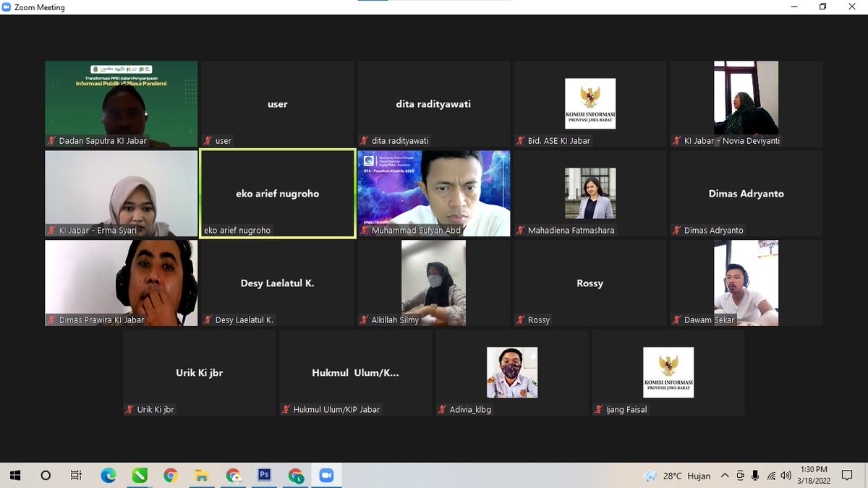Open the plain Google Chrome taskbar icon
This screenshot has height=488, width=868.
pyautogui.click(x=171, y=475)
